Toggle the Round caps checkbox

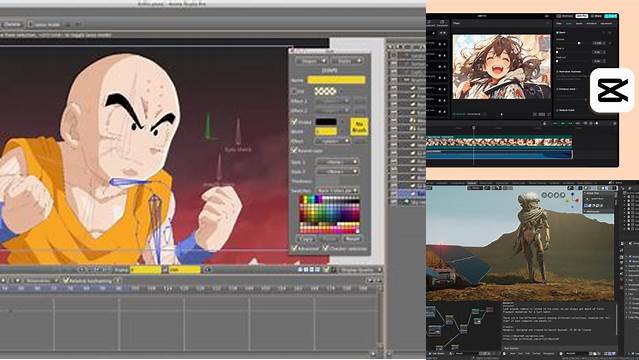point(294,150)
